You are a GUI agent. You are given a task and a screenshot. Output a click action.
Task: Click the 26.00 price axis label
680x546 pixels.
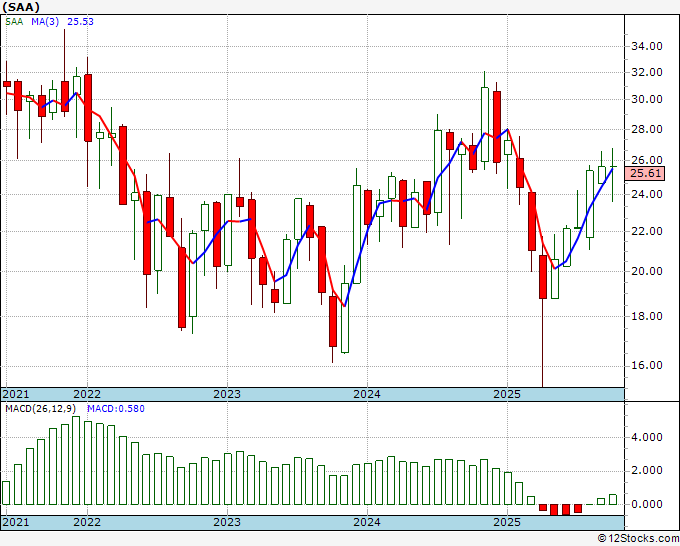coord(647,160)
